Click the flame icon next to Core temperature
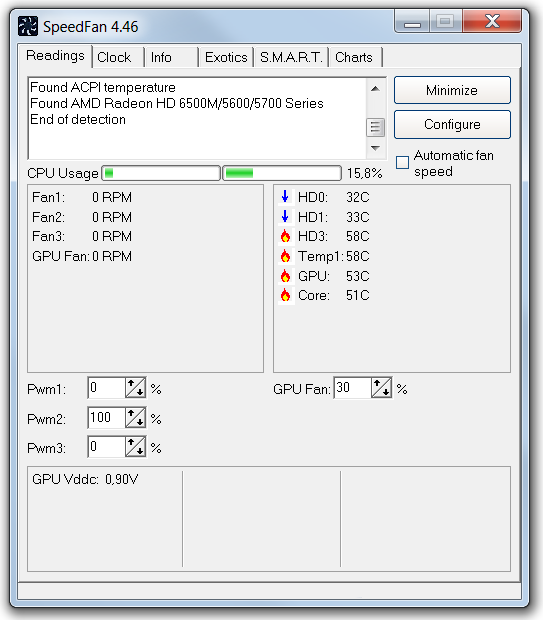This screenshot has height=620, width=543. [285, 295]
